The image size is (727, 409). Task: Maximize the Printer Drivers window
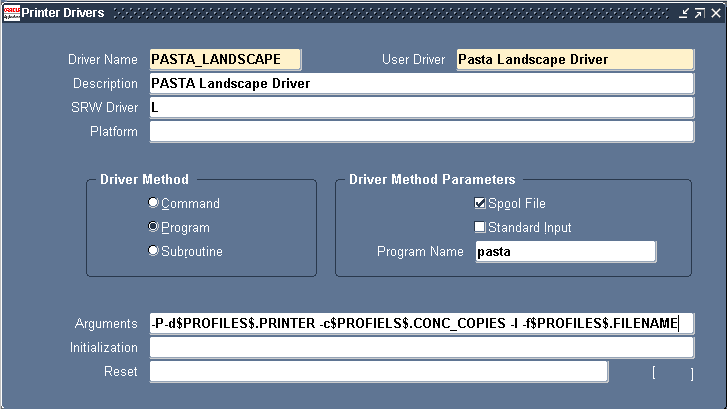click(699, 13)
